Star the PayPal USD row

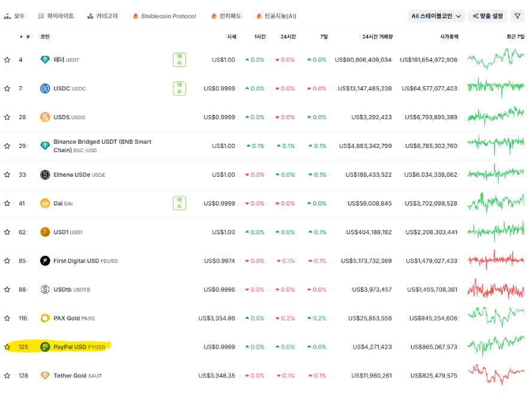(7, 347)
